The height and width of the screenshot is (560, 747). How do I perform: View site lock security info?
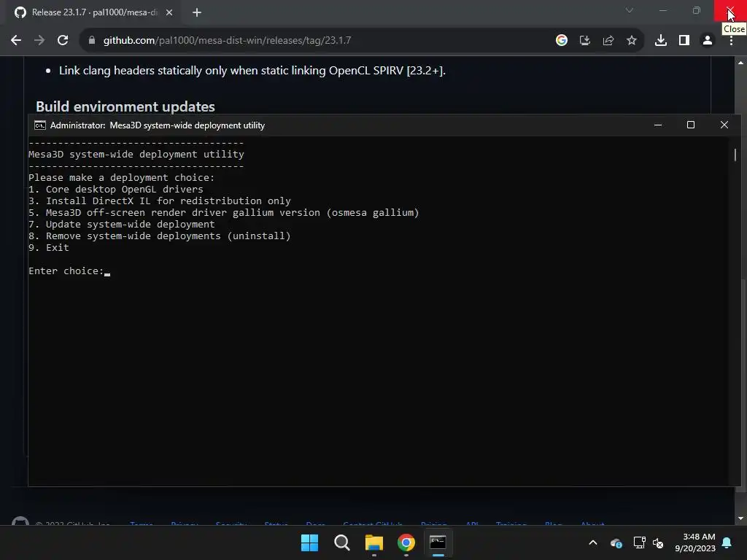point(92,41)
